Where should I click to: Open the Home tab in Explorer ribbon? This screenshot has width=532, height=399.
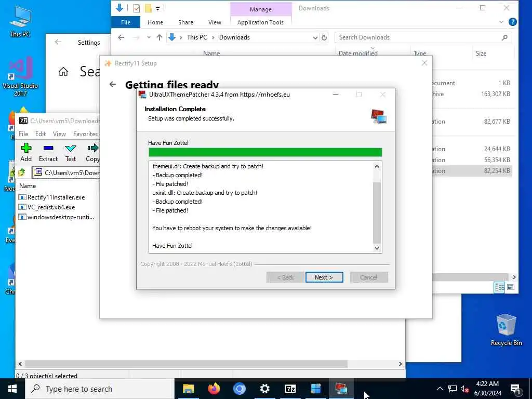click(155, 22)
